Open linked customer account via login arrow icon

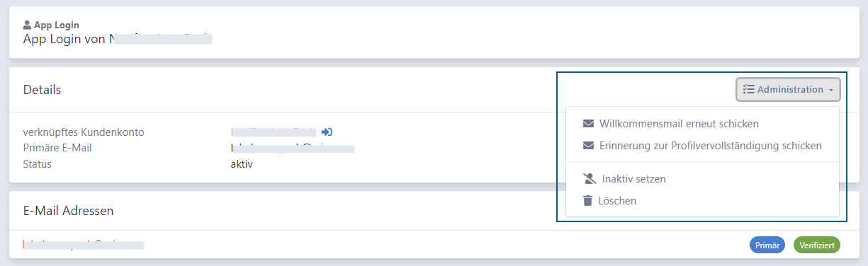(x=327, y=132)
